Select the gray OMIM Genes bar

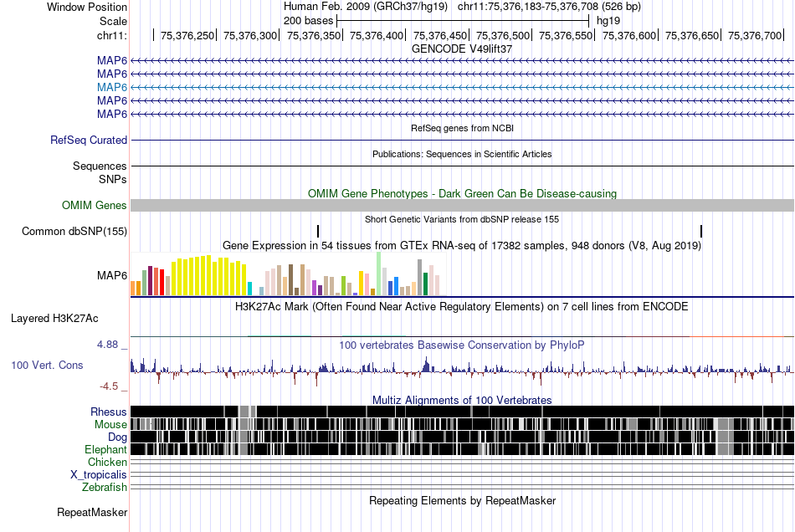point(462,205)
